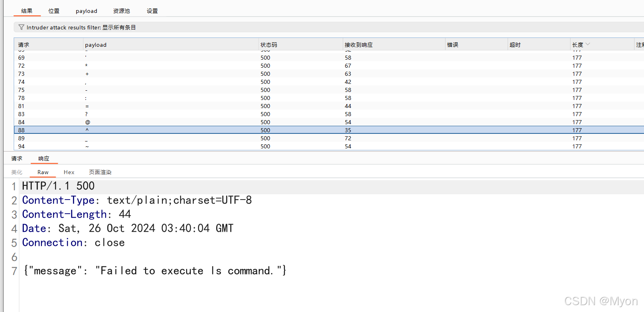Switch to the 资源池 tab
Viewport: 644px width, 312px height.
point(121,11)
